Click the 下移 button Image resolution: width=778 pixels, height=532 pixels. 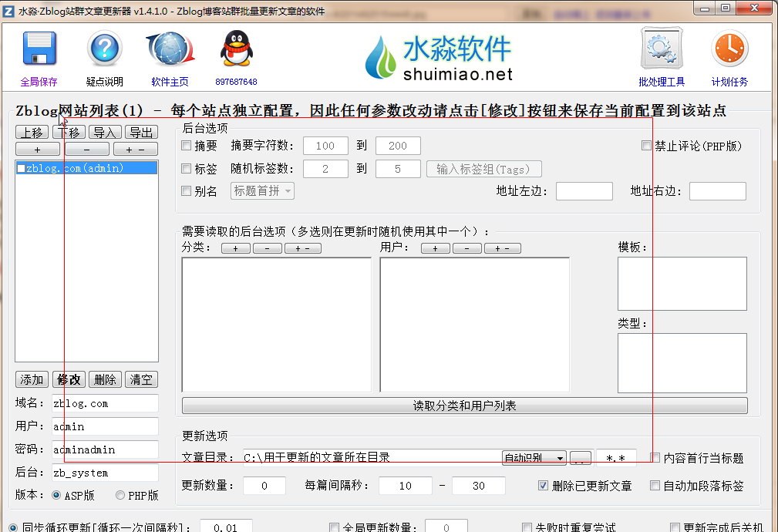[69, 132]
